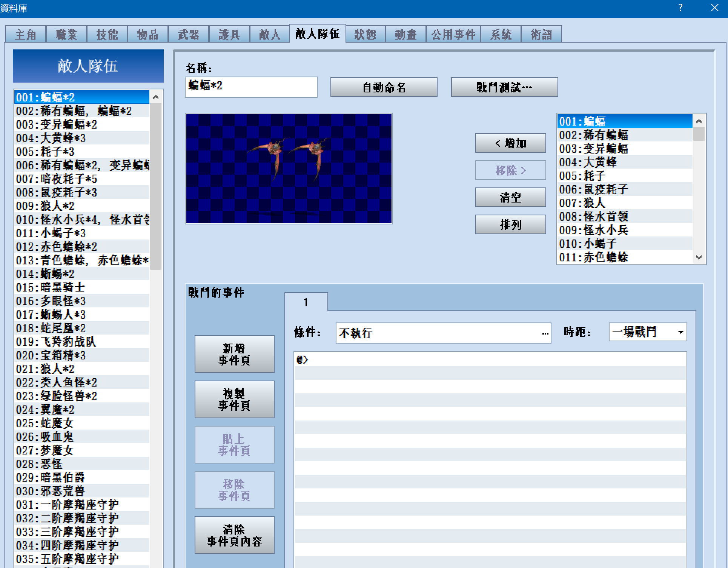Select enemy 008:怪水首领 in enemy list
728x568 pixels.
625,217
